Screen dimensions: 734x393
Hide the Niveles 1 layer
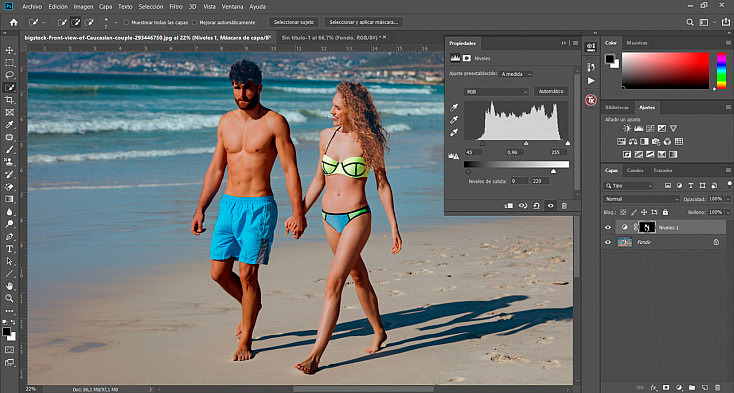(608, 227)
